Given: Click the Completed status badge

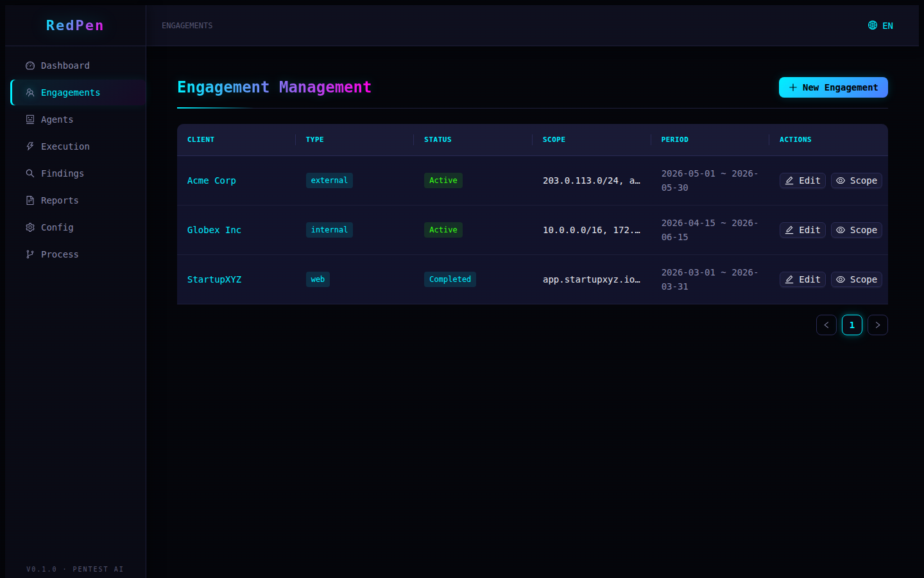Looking at the screenshot, I should tap(450, 279).
